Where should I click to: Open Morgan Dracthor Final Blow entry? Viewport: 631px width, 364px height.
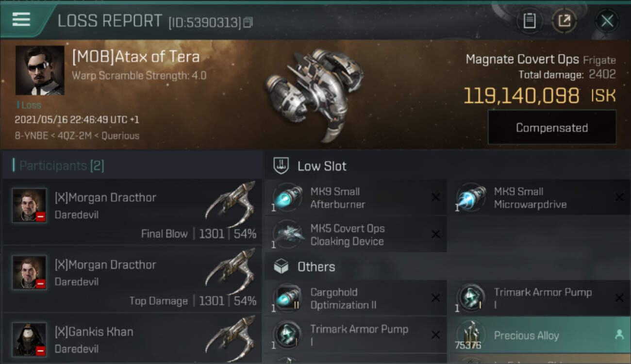coord(132,212)
